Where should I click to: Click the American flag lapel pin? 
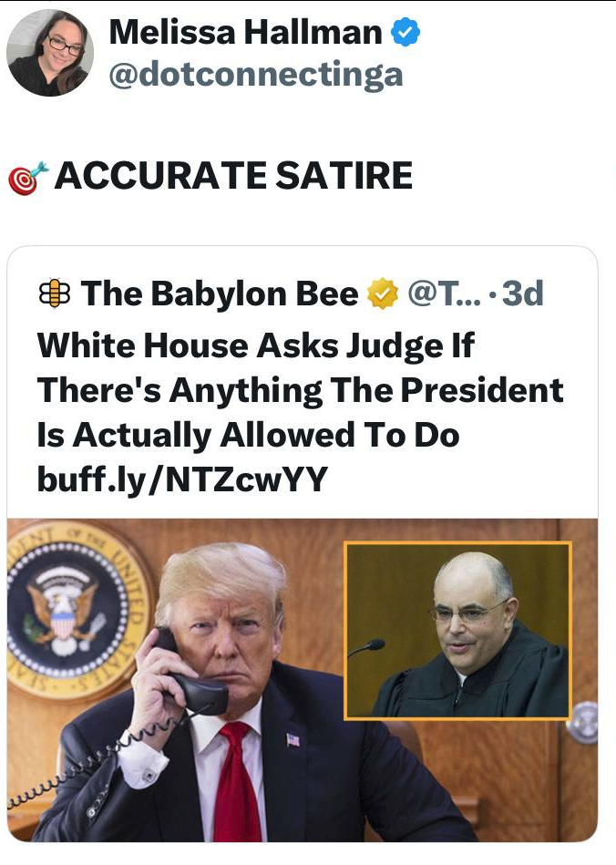pos(293,740)
